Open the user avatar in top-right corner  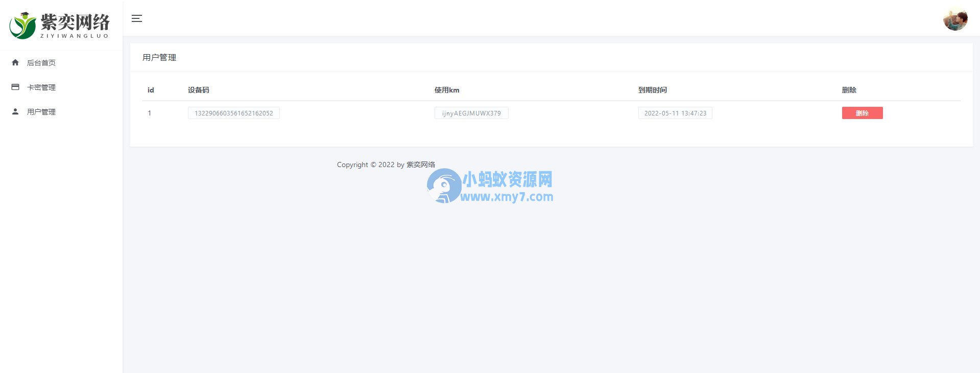point(955,19)
